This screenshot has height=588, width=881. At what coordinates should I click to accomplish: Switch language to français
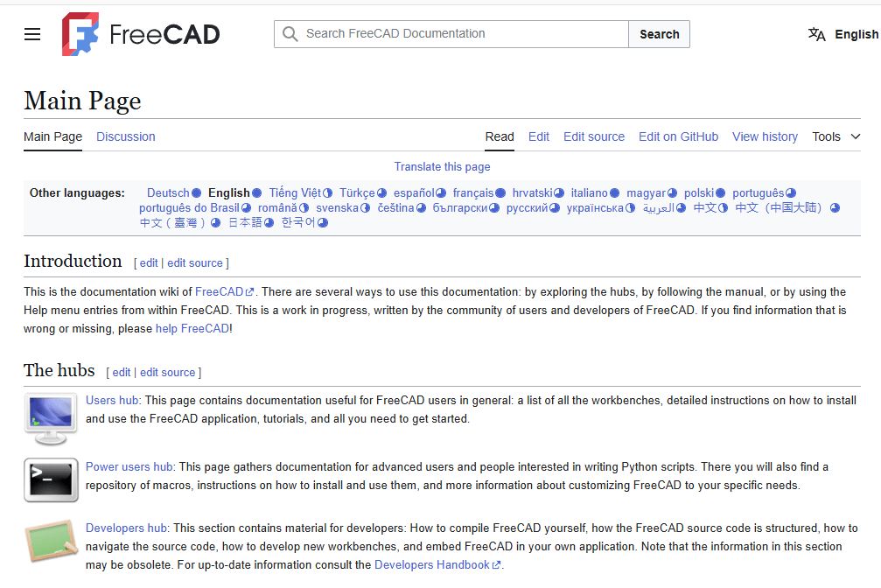(472, 193)
